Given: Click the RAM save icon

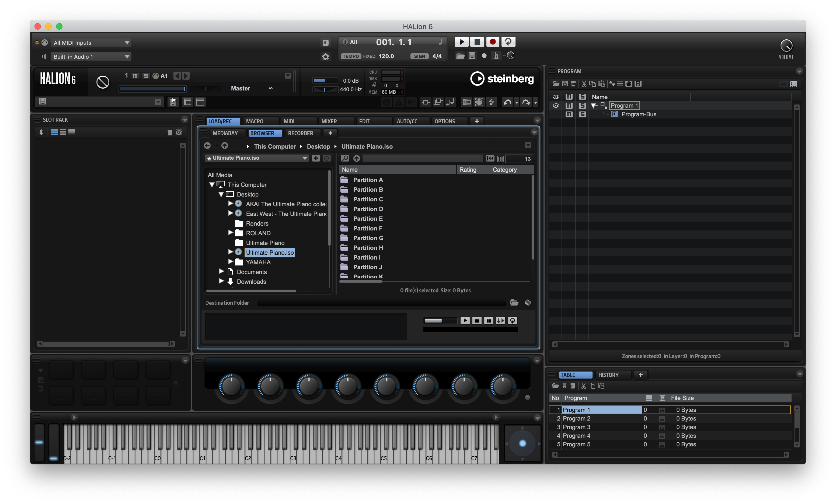Looking at the screenshot, I should pyautogui.click(x=466, y=102).
